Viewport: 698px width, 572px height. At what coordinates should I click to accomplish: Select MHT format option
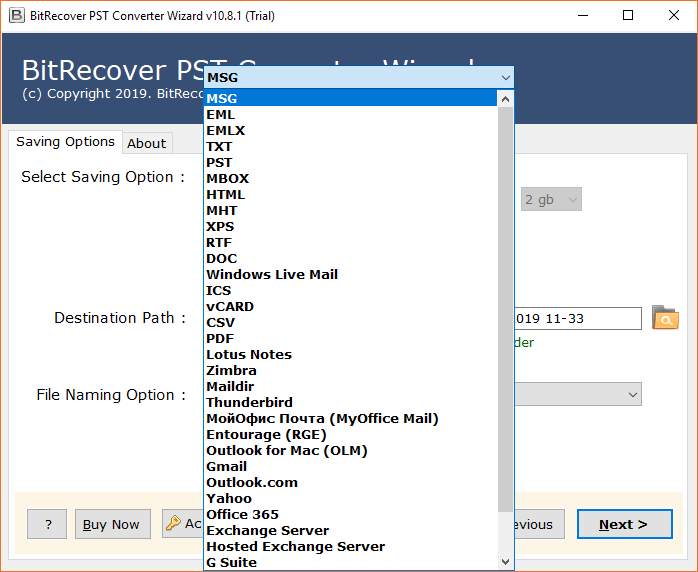coord(350,211)
